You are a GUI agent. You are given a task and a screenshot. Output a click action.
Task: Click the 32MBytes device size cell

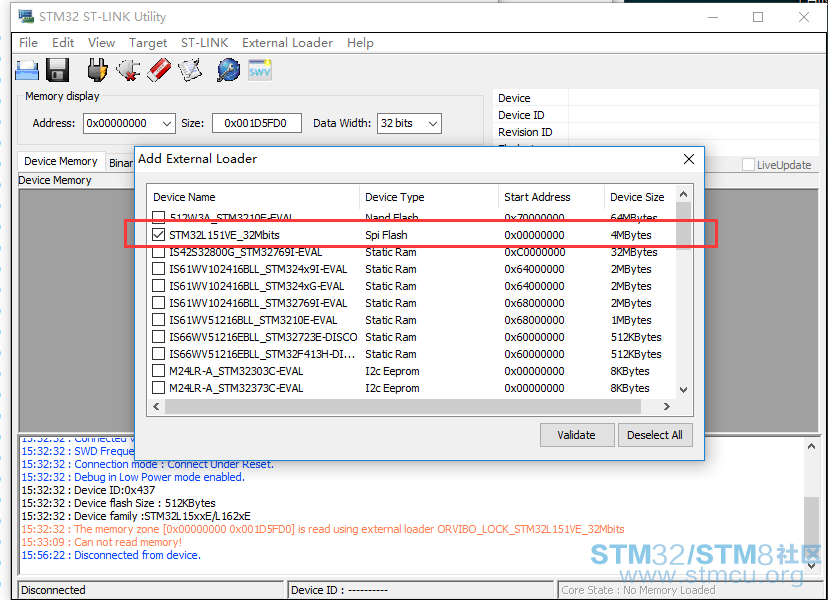point(634,252)
